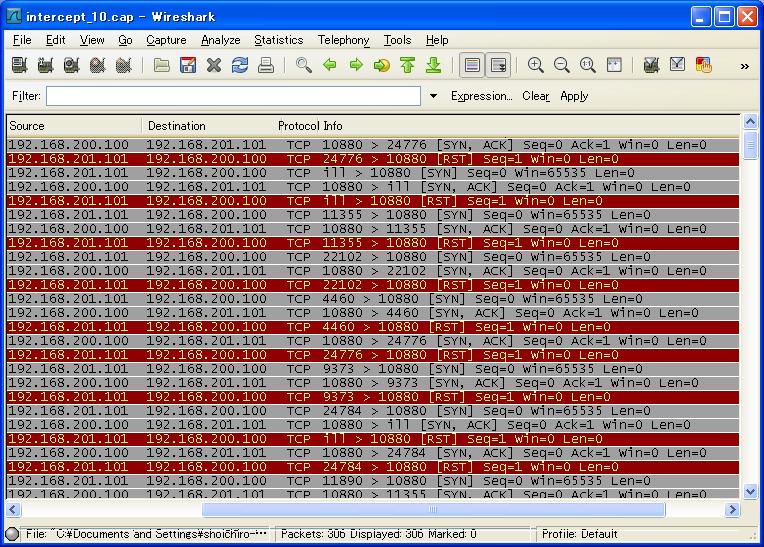Close this capture file X icon

pos(214,65)
